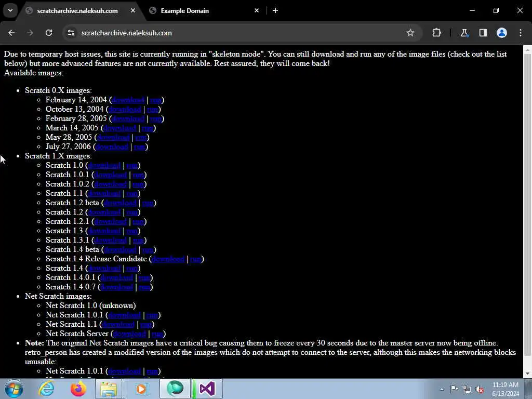Screen dimensions: 532x399
Task: Bookmark this page with the star icon
Action: (x=410, y=33)
